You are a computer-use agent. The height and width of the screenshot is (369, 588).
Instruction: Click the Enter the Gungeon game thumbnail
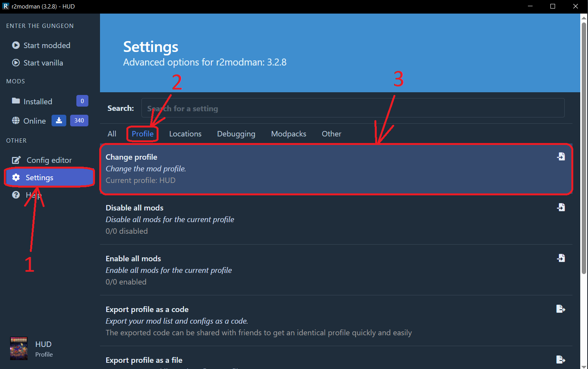19,348
